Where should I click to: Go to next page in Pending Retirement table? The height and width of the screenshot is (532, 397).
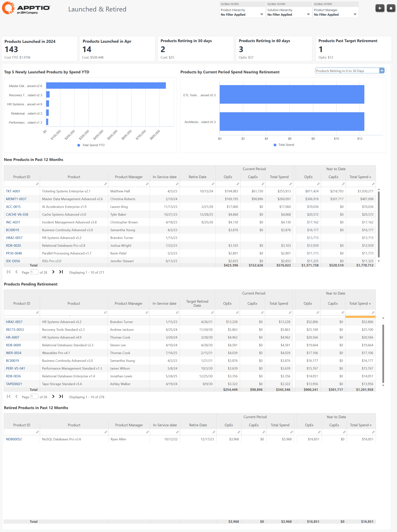point(53,396)
